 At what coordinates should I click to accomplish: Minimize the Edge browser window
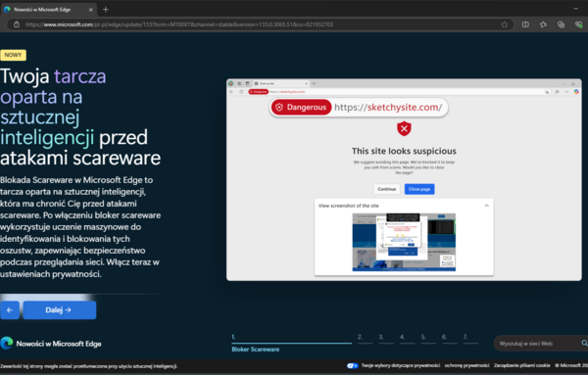click(x=575, y=9)
